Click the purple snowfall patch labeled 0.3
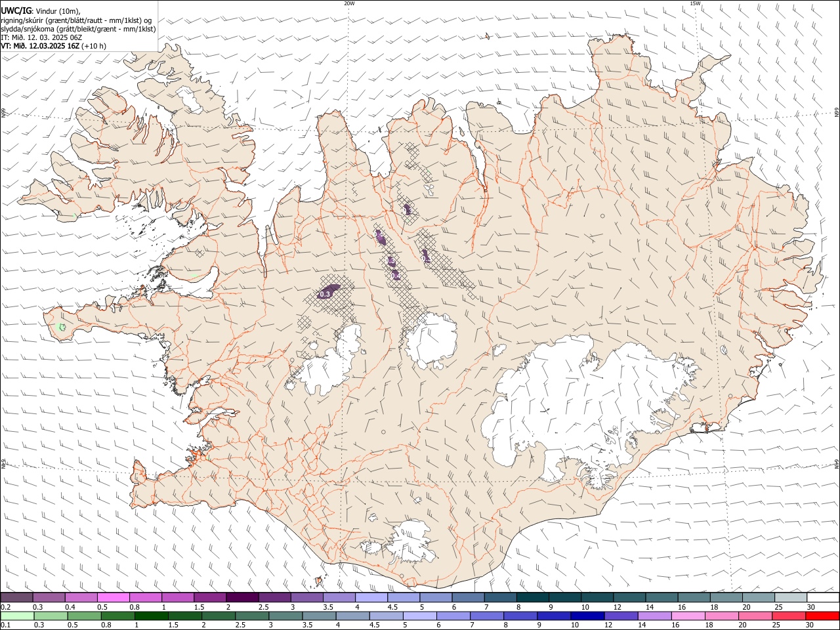The height and width of the screenshot is (630, 840). (327, 291)
